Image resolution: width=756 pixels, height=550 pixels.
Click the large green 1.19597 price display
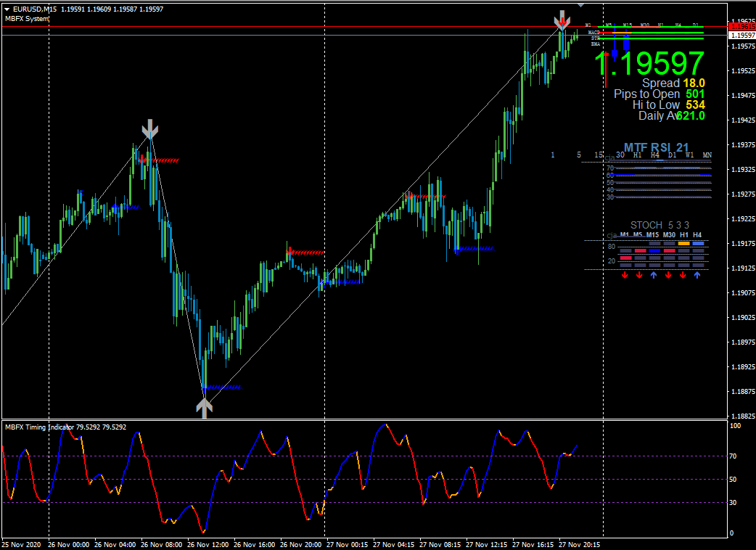point(649,63)
